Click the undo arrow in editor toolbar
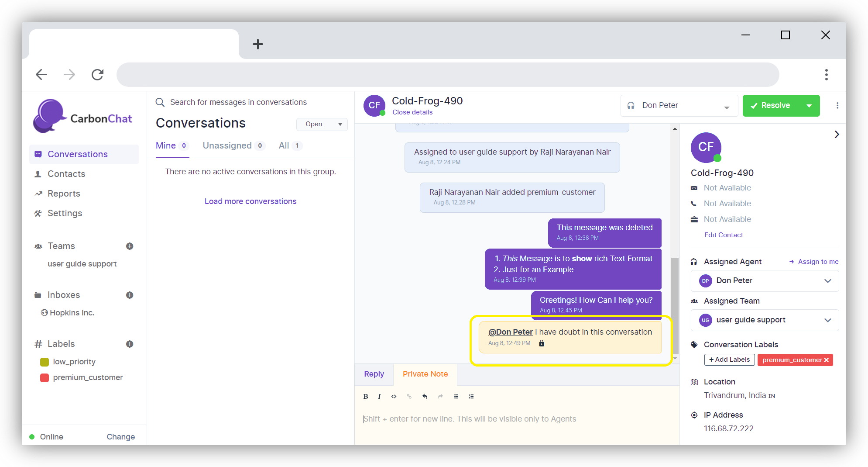The image size is (868, 467). pyautogui.click(x=425, y=397)
